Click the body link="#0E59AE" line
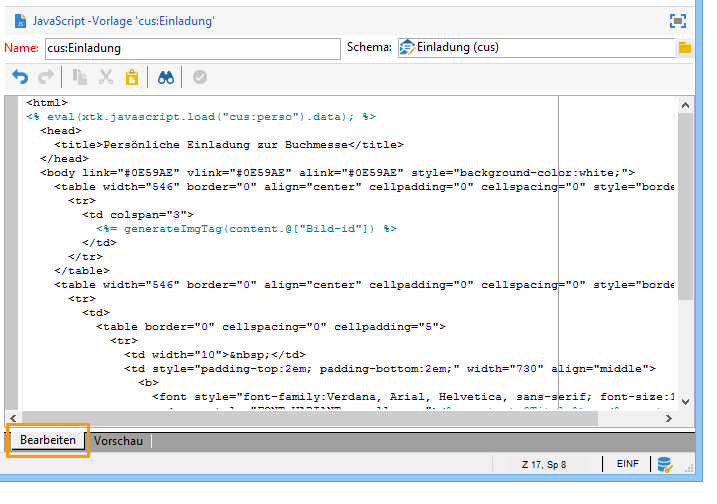 pyautogui.click(x=337, y=172)
